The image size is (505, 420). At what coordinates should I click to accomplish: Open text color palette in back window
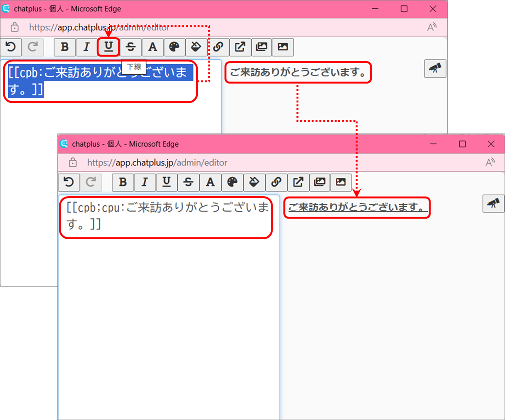174,47
